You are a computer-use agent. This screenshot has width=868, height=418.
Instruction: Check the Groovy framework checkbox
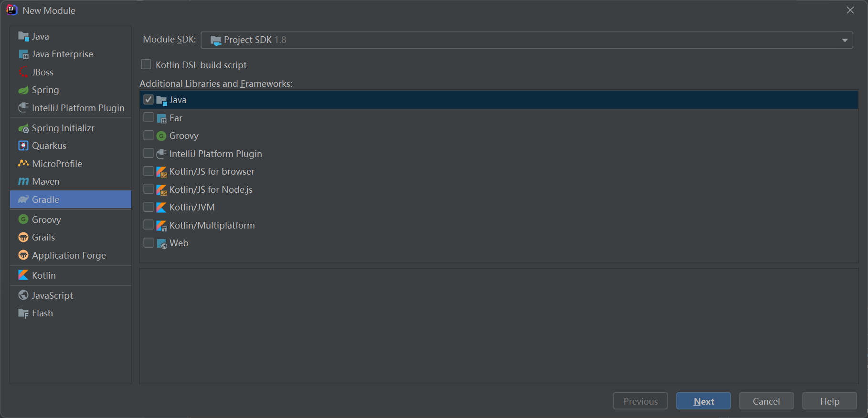148,136
